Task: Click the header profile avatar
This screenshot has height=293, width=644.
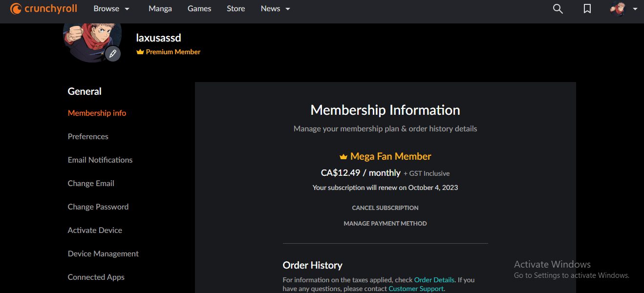Action: [618, 9]
